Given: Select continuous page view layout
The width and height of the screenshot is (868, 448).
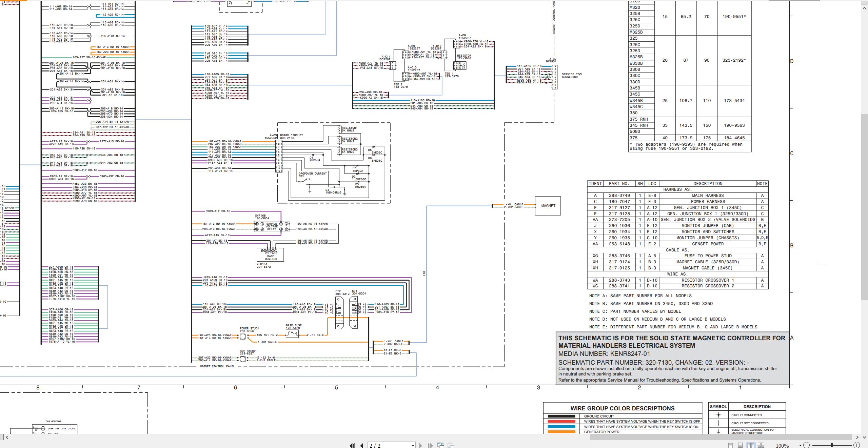Looking at the screenshot, I should coord(741,445).
